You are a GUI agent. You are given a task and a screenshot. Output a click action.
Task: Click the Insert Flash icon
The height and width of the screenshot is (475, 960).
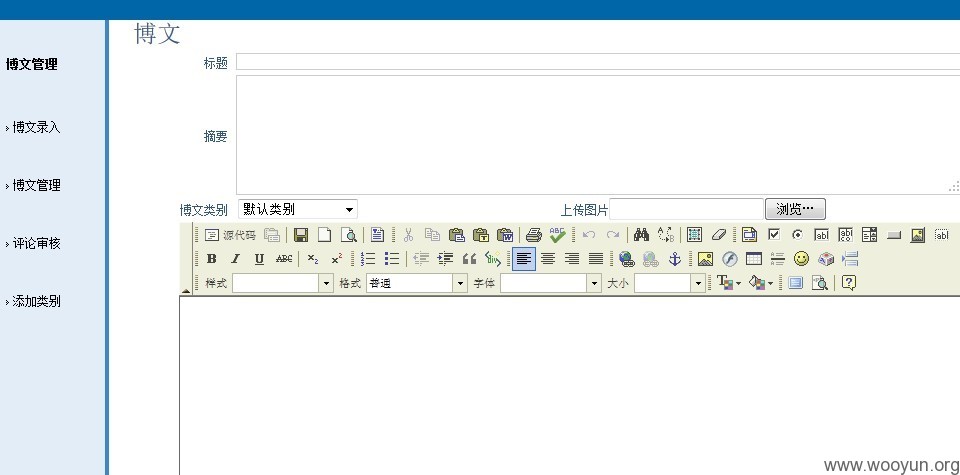coord(729,259)
